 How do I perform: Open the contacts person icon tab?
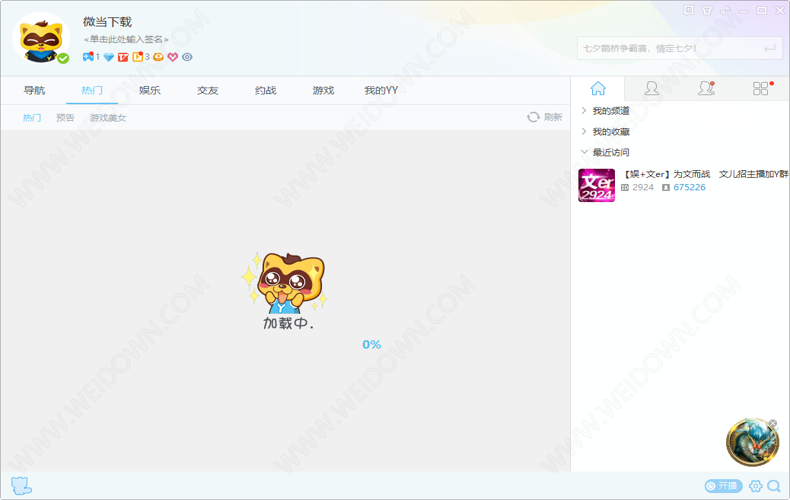pos(651,88)
